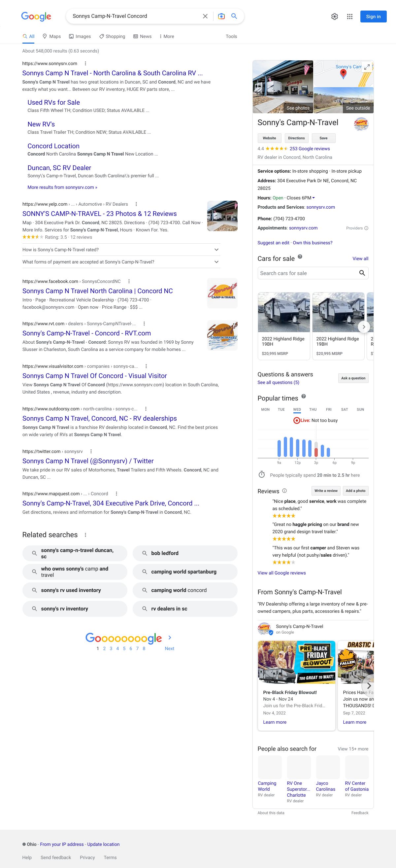This screenshot has width=396, height=868.
Task: Open the More search menu
Action: (x=167, y=36)
